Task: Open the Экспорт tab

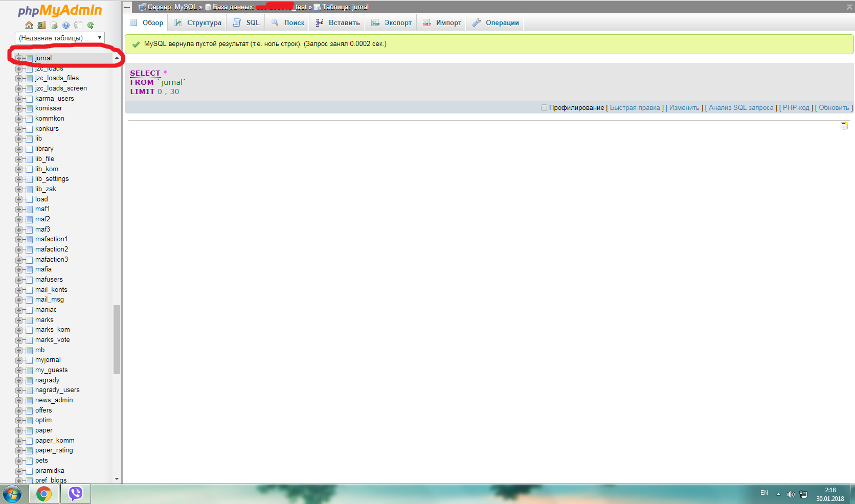Action: click(x=391, y=22)
